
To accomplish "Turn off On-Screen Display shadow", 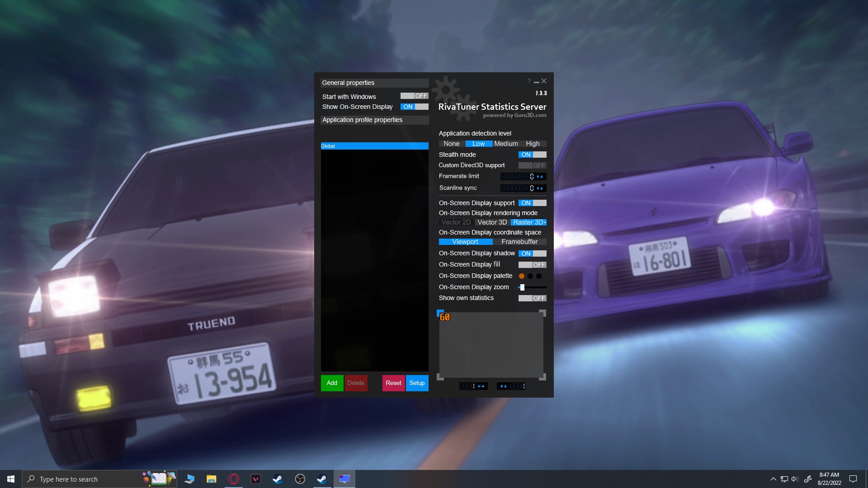I will pyautogui.click(x=532, y=253).
